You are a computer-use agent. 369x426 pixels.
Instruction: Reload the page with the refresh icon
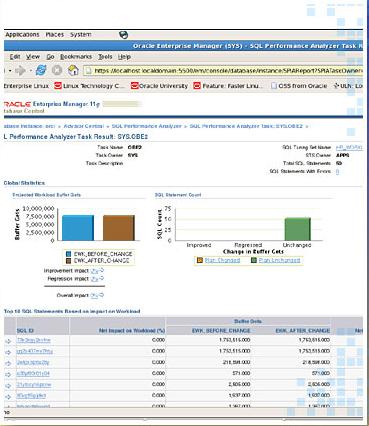tap(41, 70)
